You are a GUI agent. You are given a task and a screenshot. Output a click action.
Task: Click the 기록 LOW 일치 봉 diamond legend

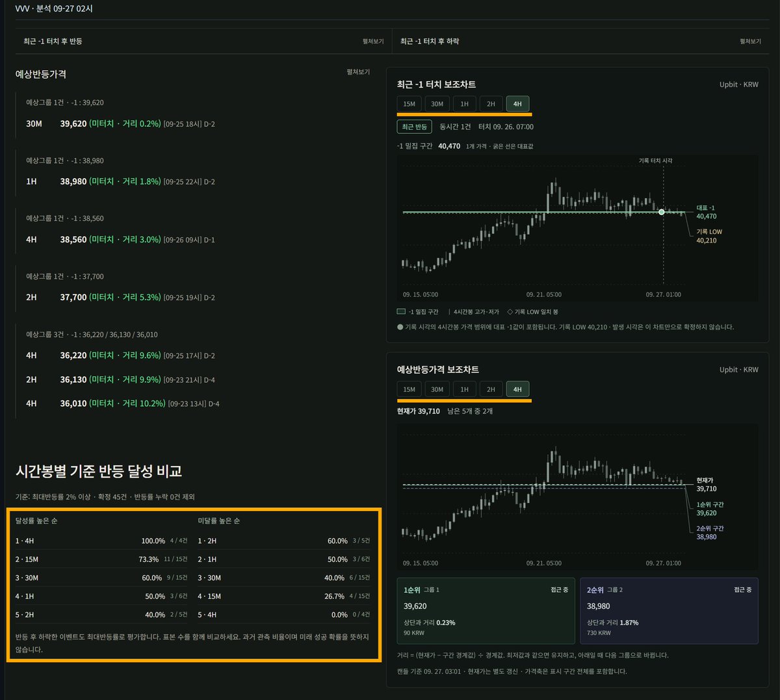click(533, 312)
